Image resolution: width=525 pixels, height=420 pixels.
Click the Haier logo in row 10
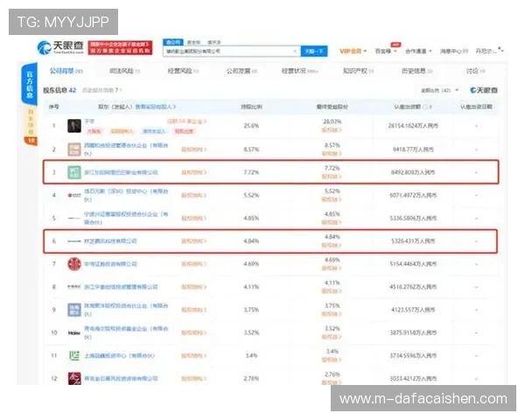(74, 332)
